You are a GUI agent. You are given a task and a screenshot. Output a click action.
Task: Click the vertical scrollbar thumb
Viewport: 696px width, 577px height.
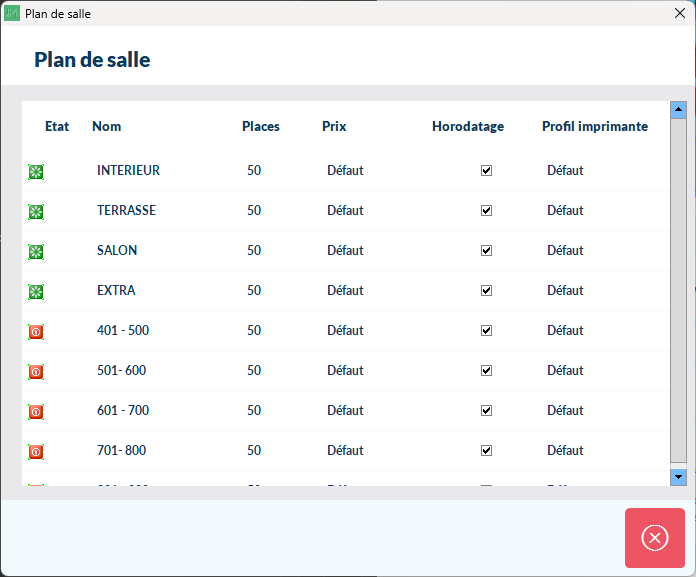click(x=678, y=290)
